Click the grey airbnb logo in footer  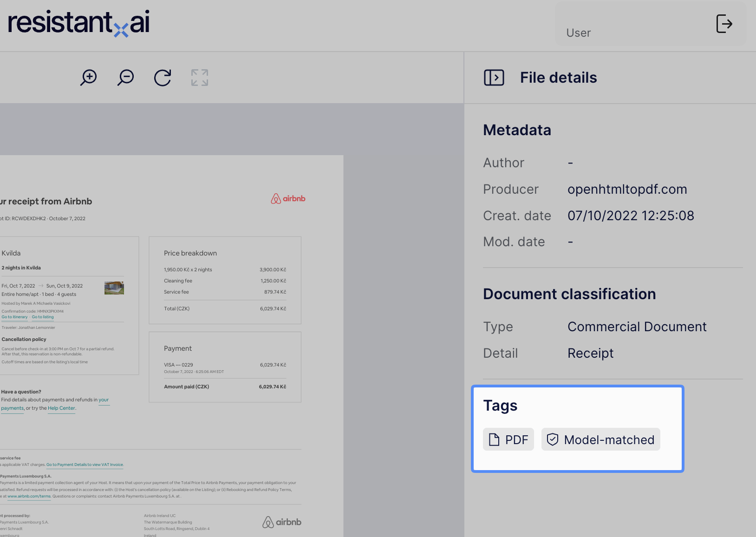pyautogui.click(x=282, y=522)
